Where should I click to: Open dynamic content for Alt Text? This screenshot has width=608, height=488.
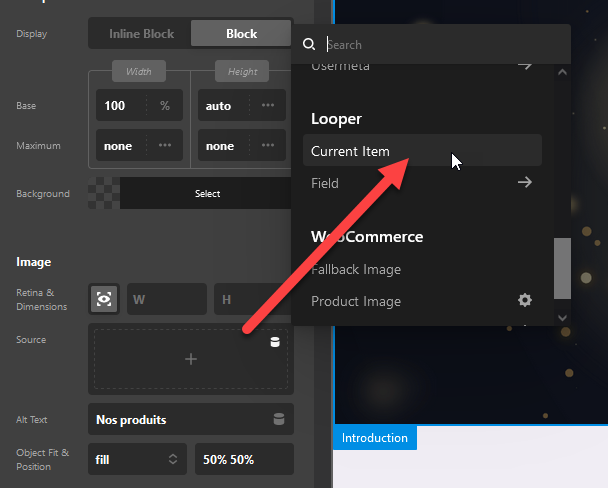point(279,419)
